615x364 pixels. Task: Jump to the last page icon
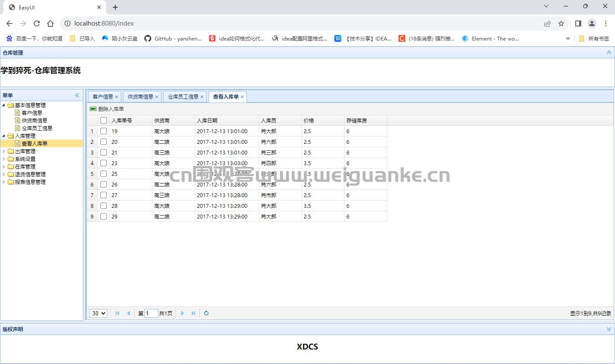(193, 313)
